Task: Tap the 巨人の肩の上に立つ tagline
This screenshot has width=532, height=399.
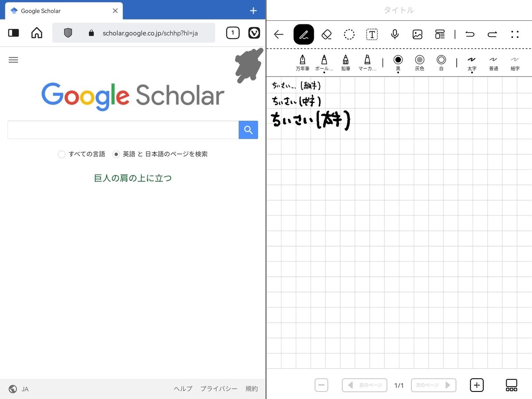Action: coord(133,178)
